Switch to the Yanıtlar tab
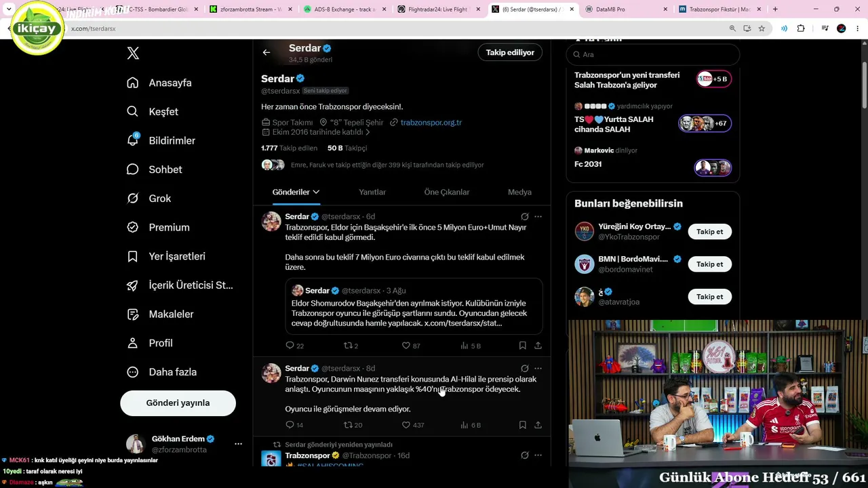This screenshot has height=488, width=868. (x=372, y=192)
